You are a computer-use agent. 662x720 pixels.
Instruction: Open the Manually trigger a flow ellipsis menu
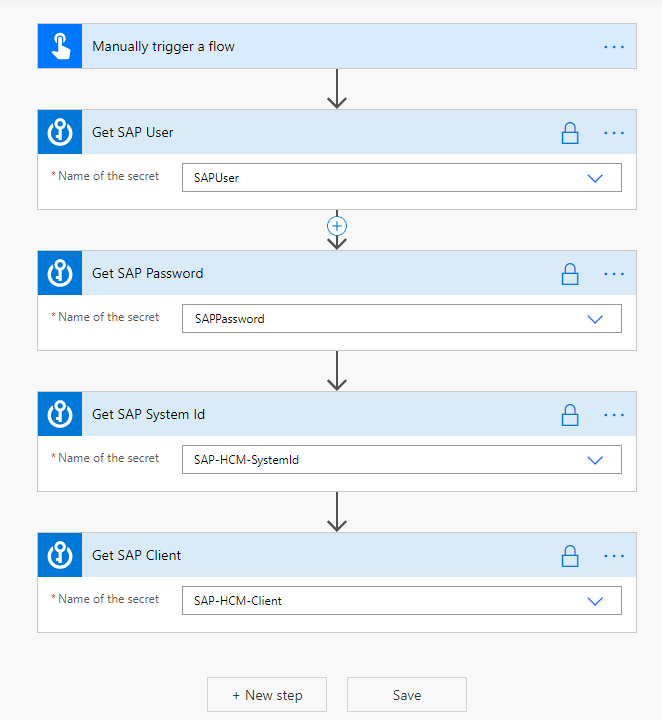pos(614,47)
